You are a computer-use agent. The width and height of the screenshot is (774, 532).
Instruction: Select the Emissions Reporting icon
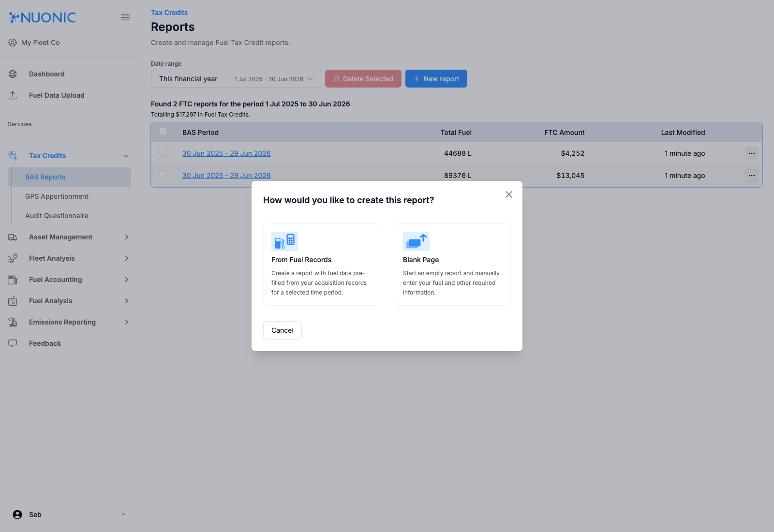click(12, 322)
